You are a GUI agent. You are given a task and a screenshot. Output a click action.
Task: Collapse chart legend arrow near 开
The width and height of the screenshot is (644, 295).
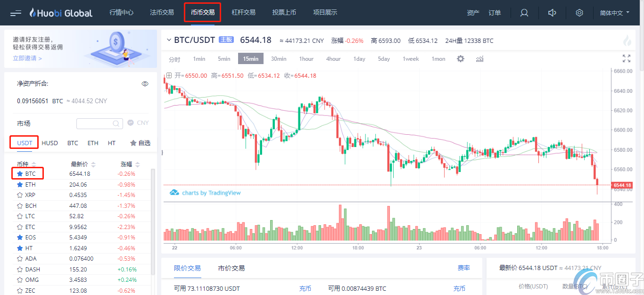point(168,75)
